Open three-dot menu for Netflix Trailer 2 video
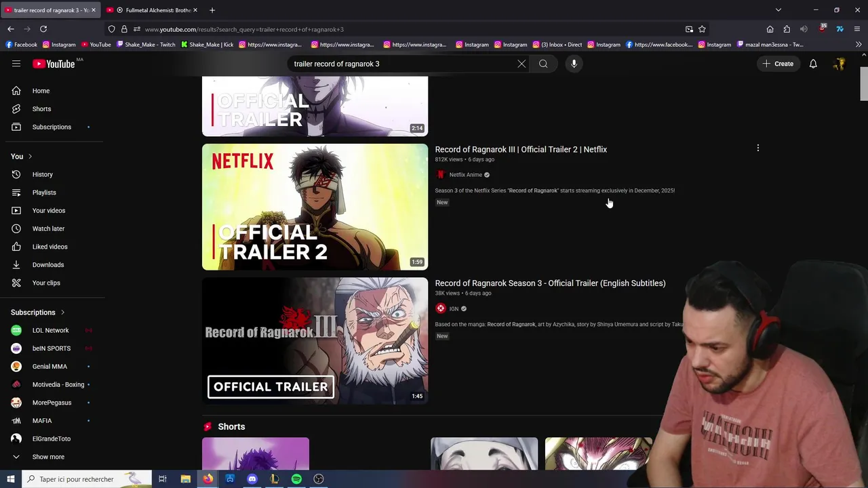Image resolution: width=868 pixels, height=488 pixels. (x=758, y=148)
